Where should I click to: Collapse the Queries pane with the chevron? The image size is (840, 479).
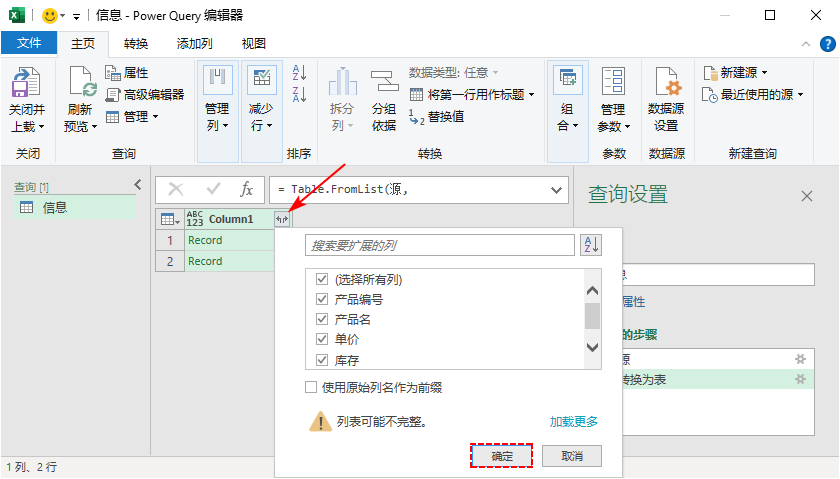tap(138, 185)
